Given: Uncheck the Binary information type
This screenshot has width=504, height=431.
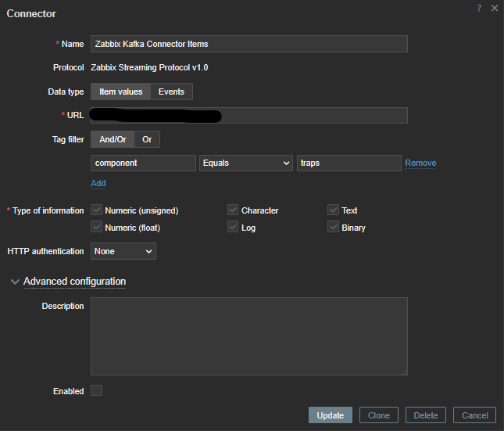Looking at the screenshot, I should coord(333,228).
